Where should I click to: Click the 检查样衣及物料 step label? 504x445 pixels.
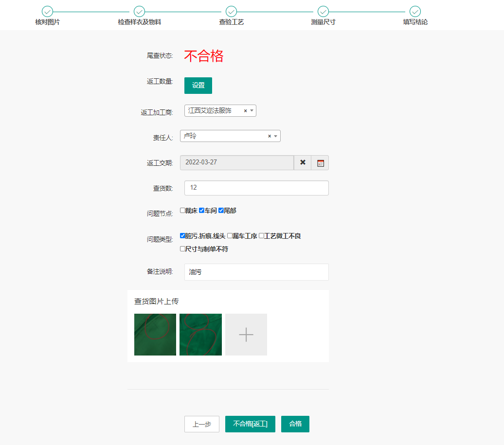(x=139, y=21)
